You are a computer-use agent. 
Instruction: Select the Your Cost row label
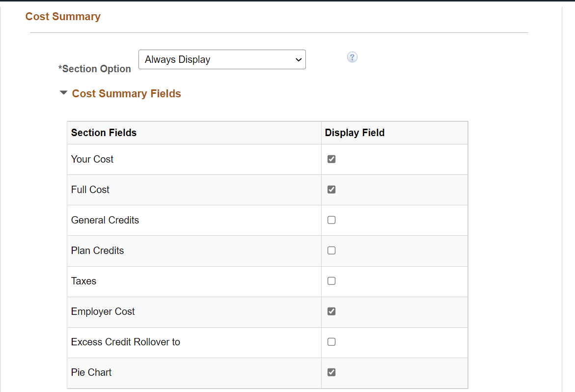pyautogui.click(x=92, y=159)
